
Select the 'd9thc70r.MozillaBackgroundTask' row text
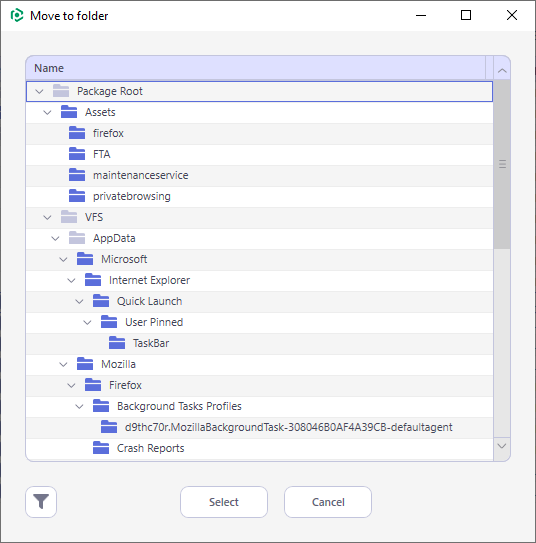[288, 427]
